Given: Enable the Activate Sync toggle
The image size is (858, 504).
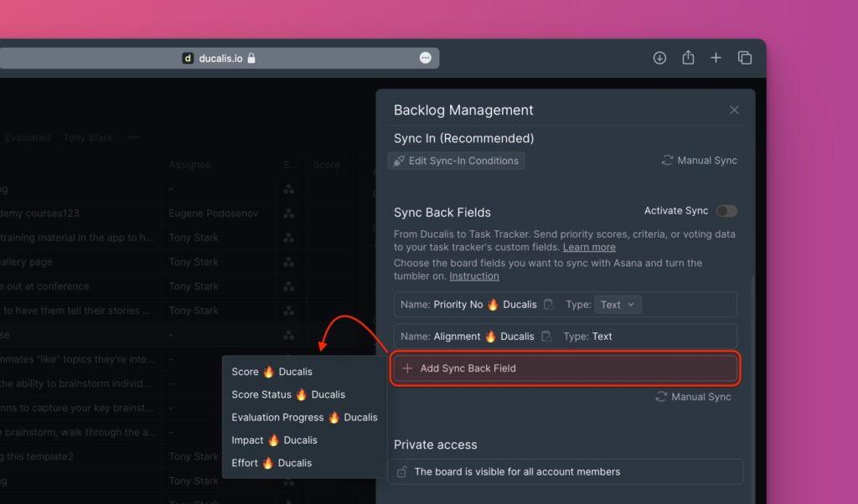Looking at the screenshot, I should [x=726, y=211].
